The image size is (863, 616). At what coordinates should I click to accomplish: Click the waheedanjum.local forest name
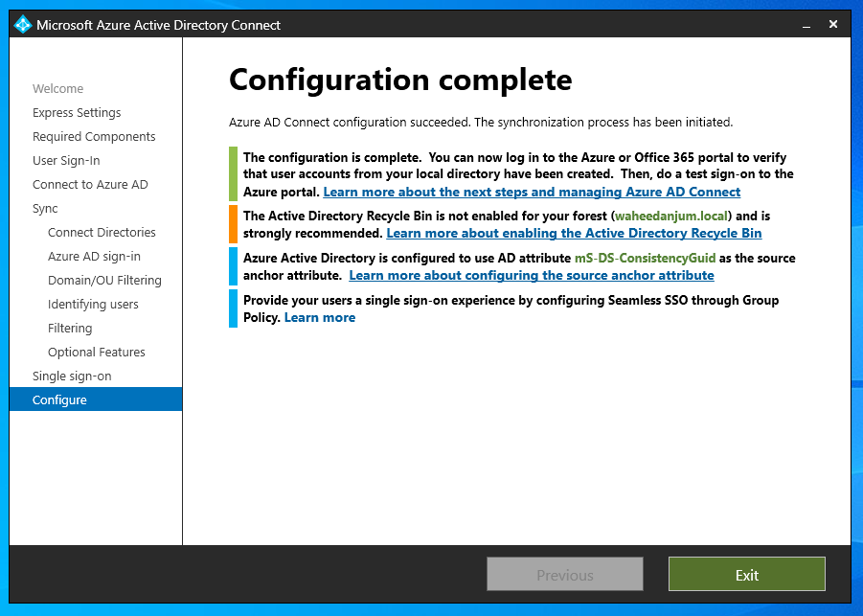coord(671,216)
